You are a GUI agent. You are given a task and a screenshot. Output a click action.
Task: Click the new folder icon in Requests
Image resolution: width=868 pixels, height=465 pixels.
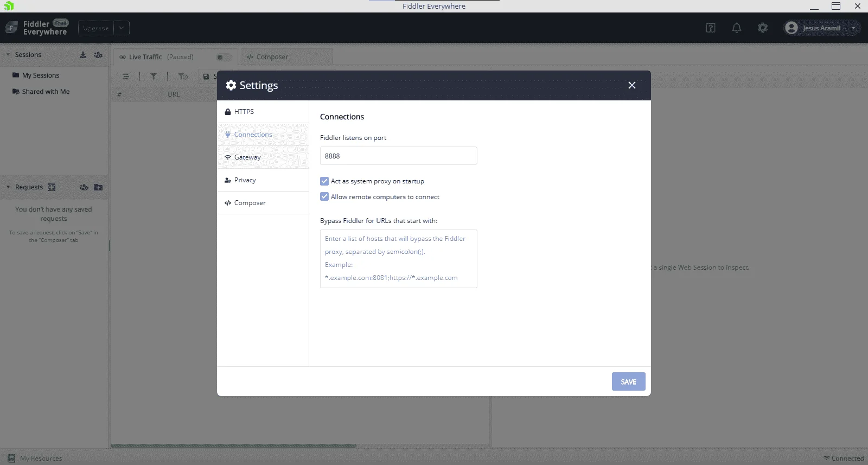pyautogui.click(x=98, y=187)
